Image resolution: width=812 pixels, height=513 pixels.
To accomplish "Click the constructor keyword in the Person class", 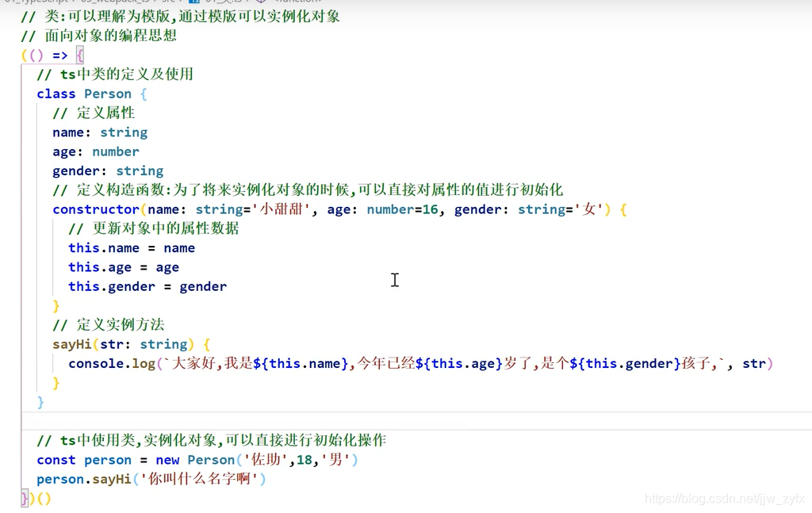I will (96, 209).
